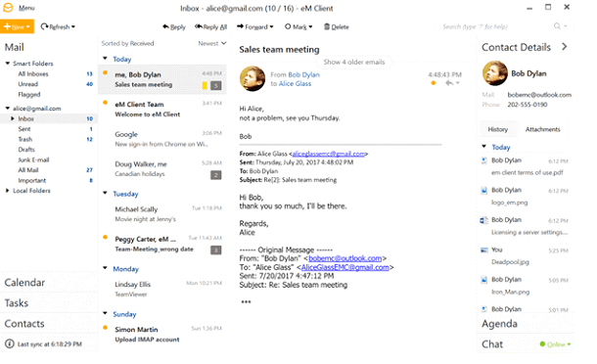Click Bob Dylan sender link

(x=303, y=74)
